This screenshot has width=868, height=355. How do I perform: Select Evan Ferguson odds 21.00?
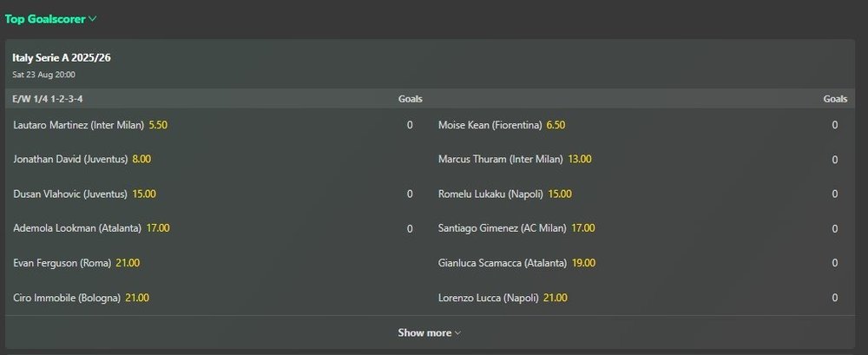128,263
